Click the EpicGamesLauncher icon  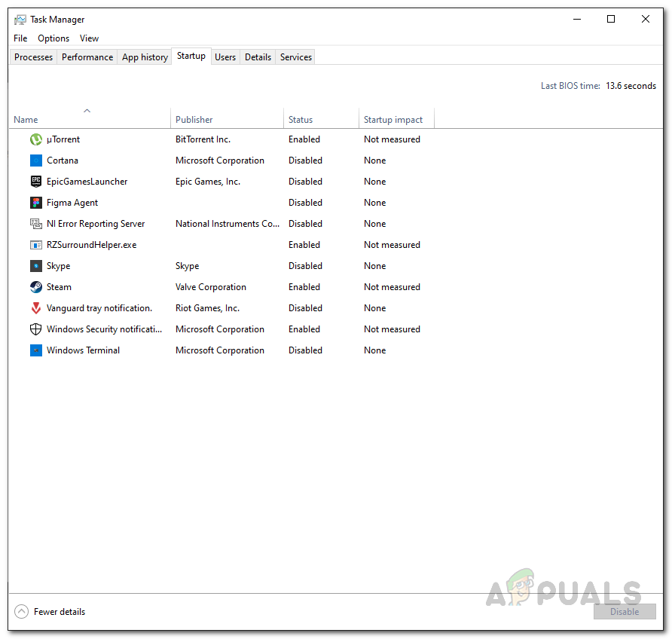point(36,182)
